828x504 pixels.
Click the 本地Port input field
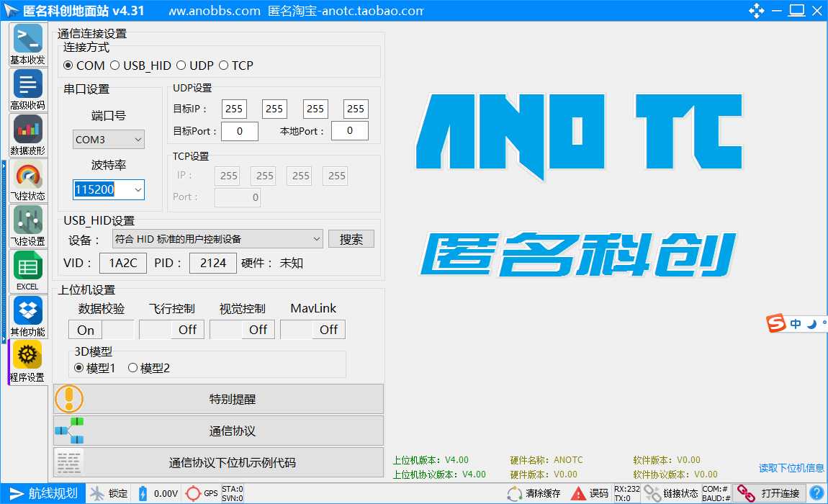coord(350,130)
